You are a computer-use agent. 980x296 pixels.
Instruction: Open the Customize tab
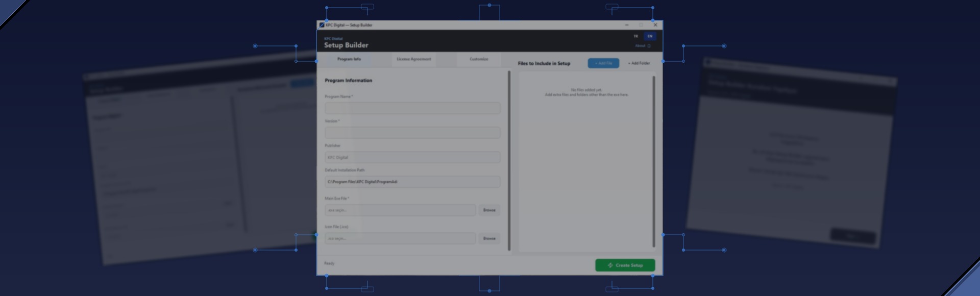click(479, 59)
